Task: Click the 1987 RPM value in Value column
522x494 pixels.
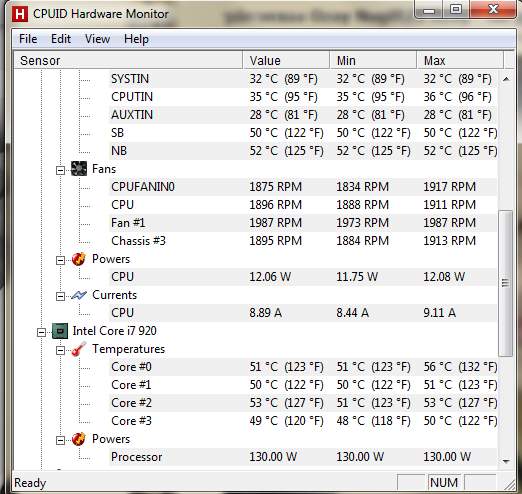Action: [275, 223]
